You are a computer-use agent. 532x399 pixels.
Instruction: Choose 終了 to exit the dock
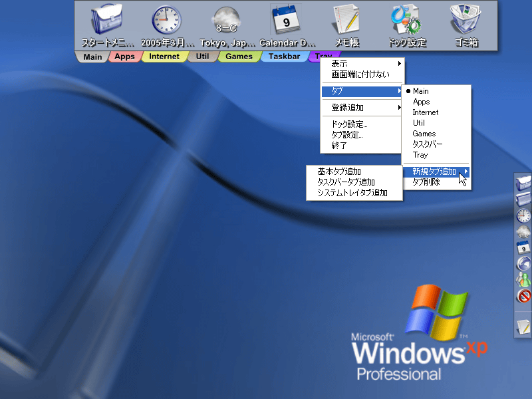tap(362, 146)
